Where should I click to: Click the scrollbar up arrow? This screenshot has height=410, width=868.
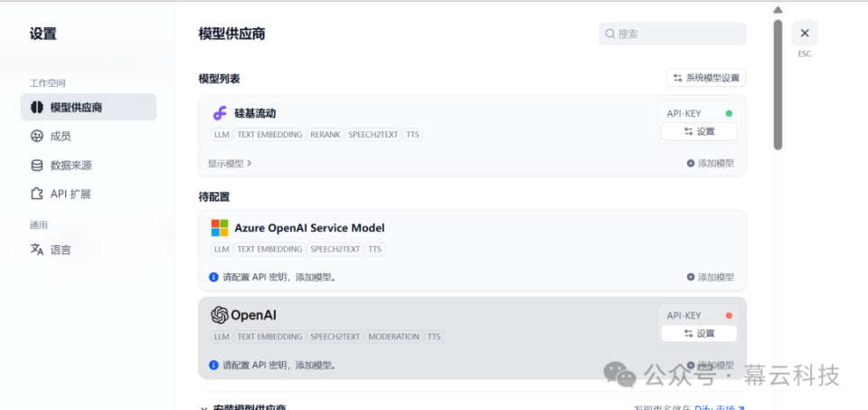(x=778, y=10)
